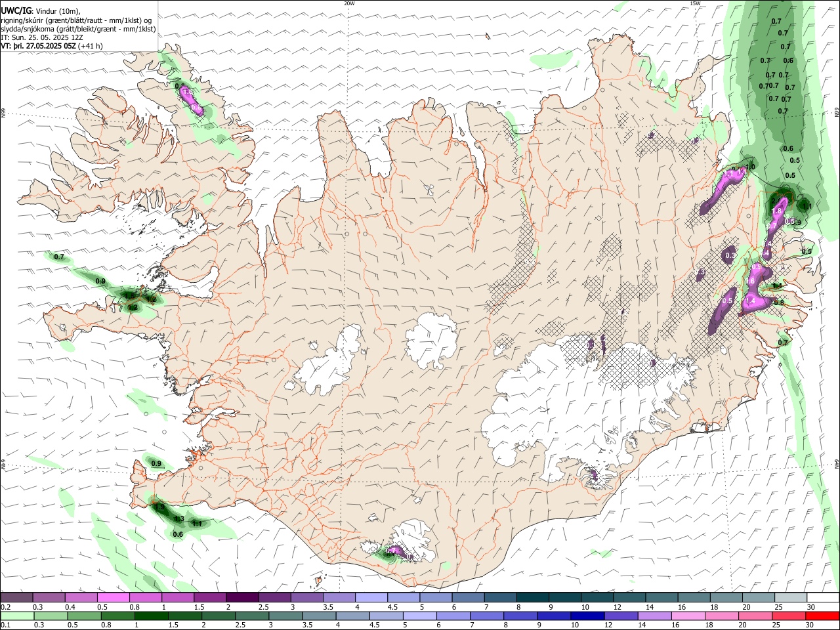Click the '66N' latitude label on right edge
The image size is (840, 630).
click(x=837, y=113)
